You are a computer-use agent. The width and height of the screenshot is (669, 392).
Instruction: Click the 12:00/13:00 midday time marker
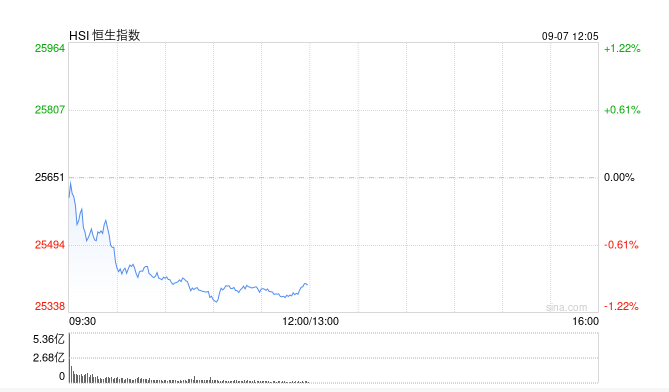pyautogui.click(x=311, y=321)
